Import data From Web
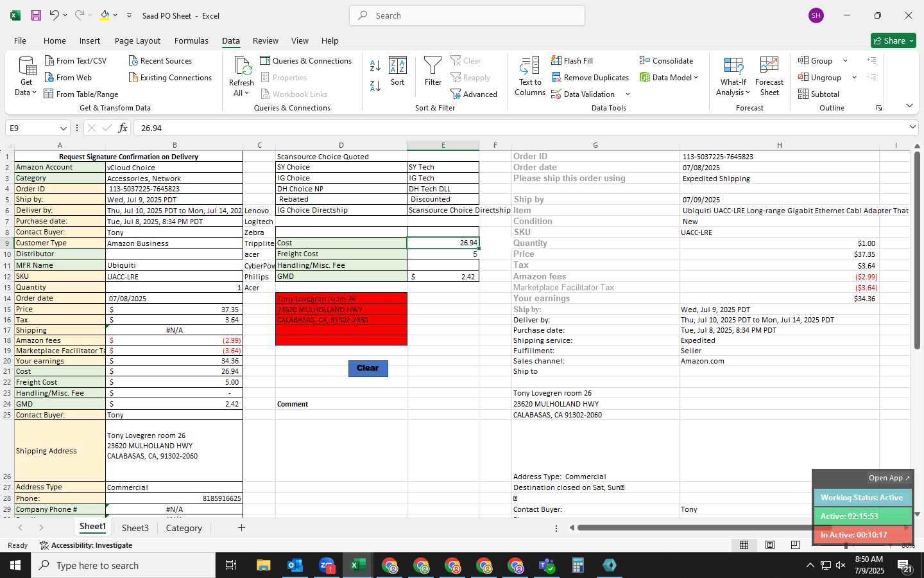The width and height of the screenshot is (924, 578). [x=68, y=77]
